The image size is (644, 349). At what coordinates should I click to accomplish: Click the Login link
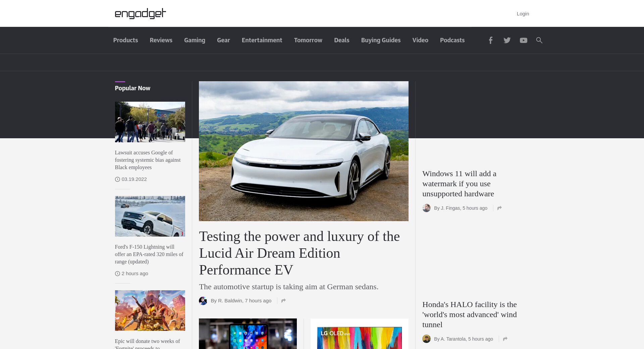pyautogui.click(x=523, y=14)
